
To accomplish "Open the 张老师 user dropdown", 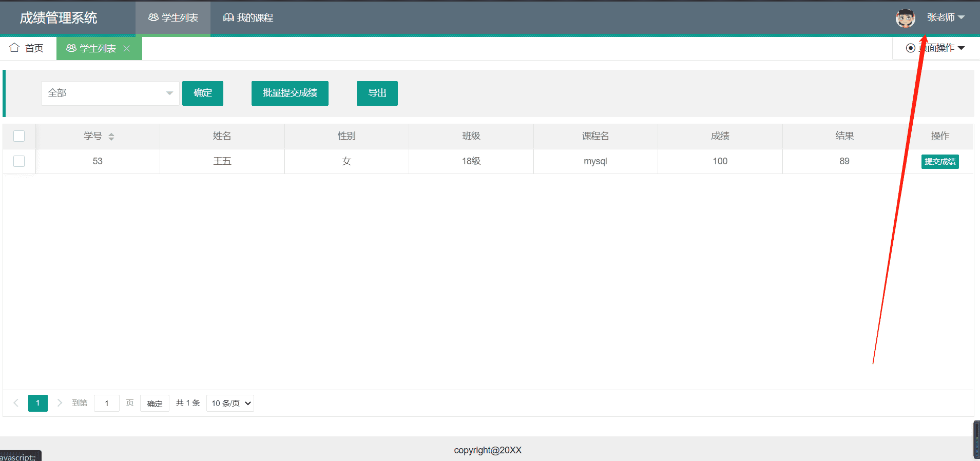I will (946, 17).
